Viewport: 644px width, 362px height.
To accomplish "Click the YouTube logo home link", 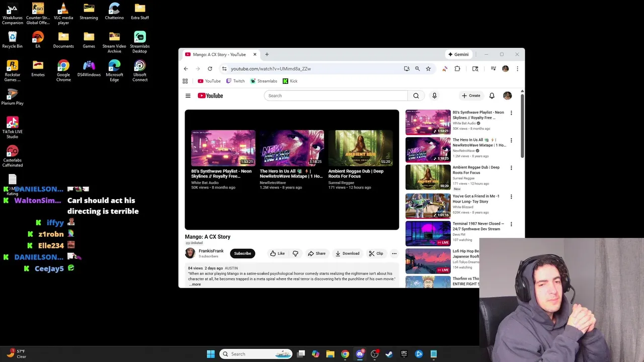I will click(x=210, y=96).
